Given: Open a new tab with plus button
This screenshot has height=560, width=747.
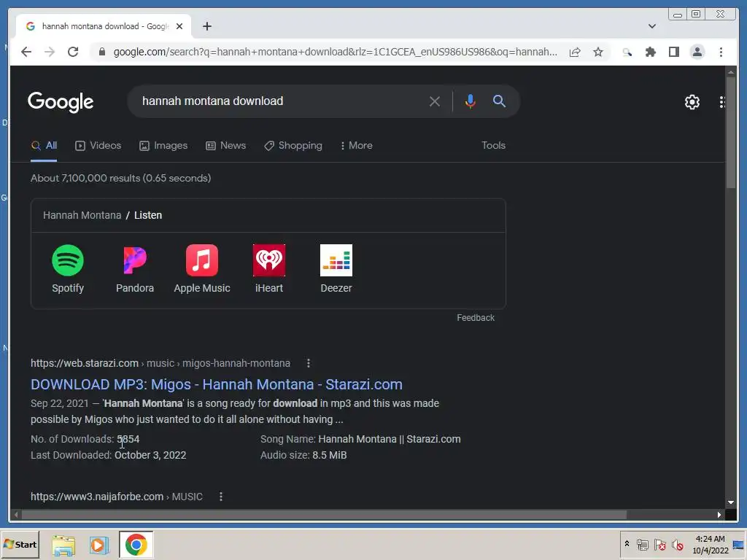Looking at the screenshot, I should (x=206, y=26).
